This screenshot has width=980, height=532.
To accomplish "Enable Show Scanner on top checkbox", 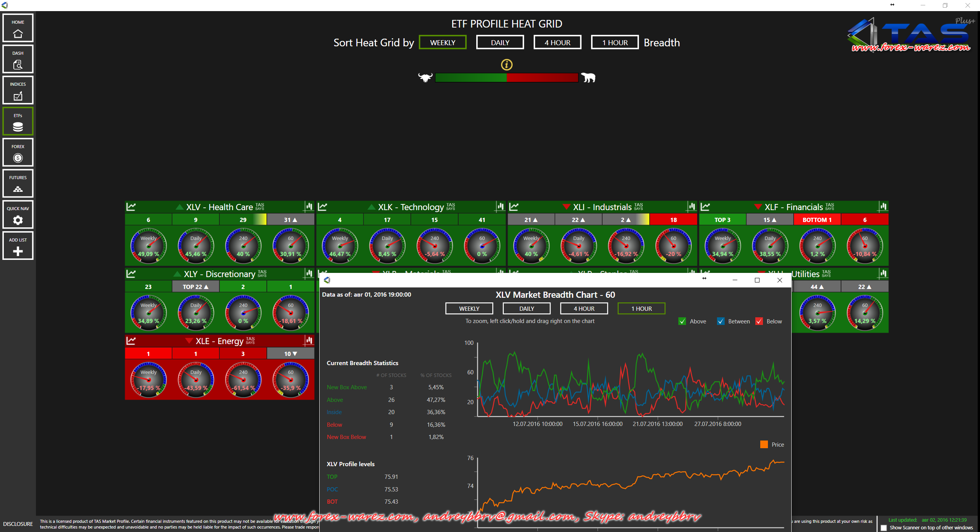I will click(x=884, y=528).
